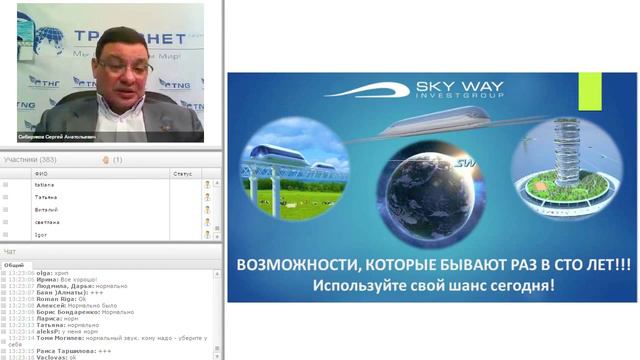This screenshot has width=640, height=360.
Task: Sort participants by the ФИО column header
Action: click(100, 174)
